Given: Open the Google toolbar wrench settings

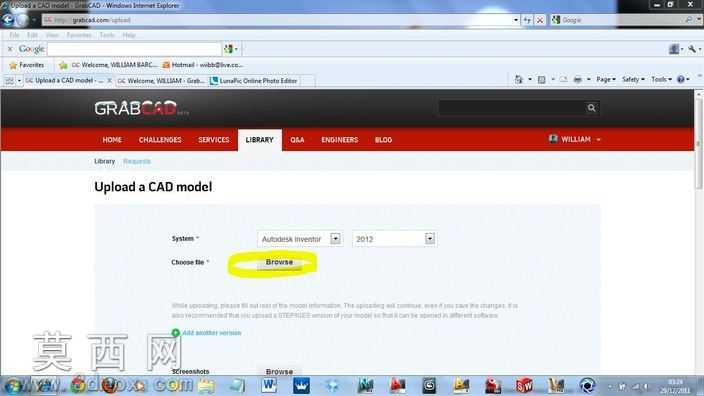Looking at the screenshot, I should [692, 49].
